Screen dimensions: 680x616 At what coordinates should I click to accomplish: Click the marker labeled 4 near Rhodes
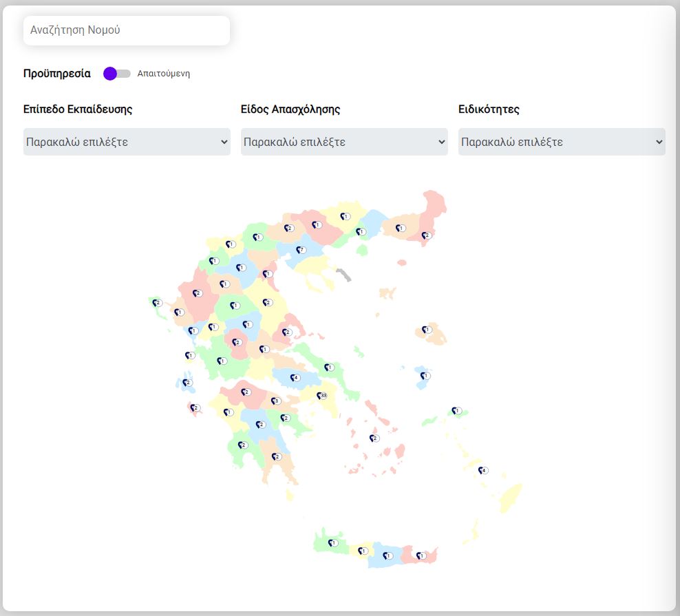click(482, 471)
